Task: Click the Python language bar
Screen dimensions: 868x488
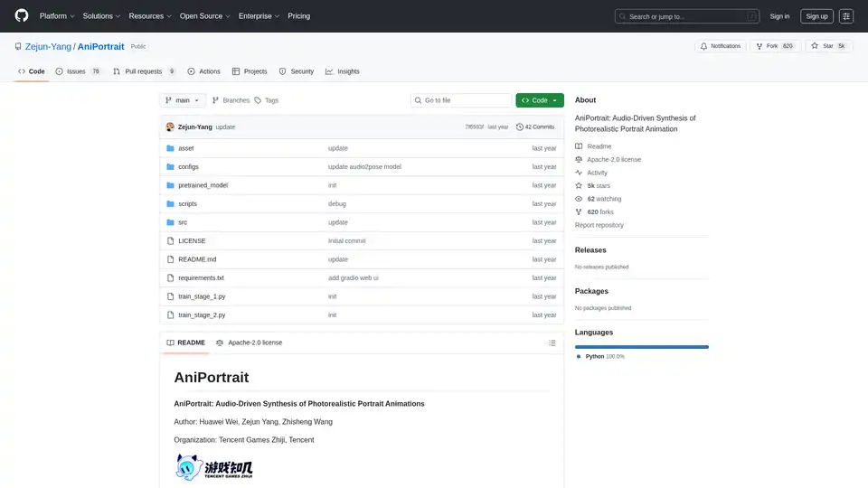Action: tap(642, 347)
